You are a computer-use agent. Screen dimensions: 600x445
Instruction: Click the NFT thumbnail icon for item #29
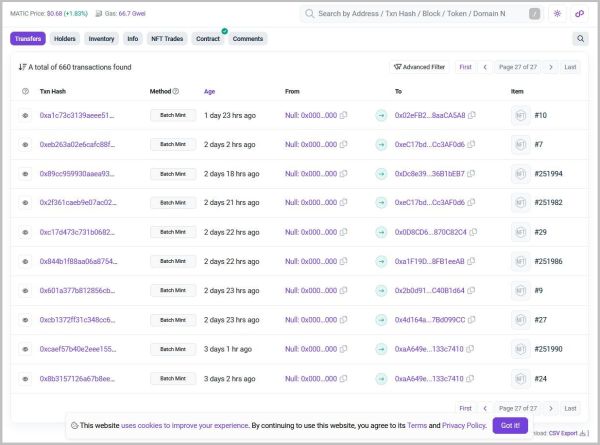pyautogui.click(x=520, y=232)
